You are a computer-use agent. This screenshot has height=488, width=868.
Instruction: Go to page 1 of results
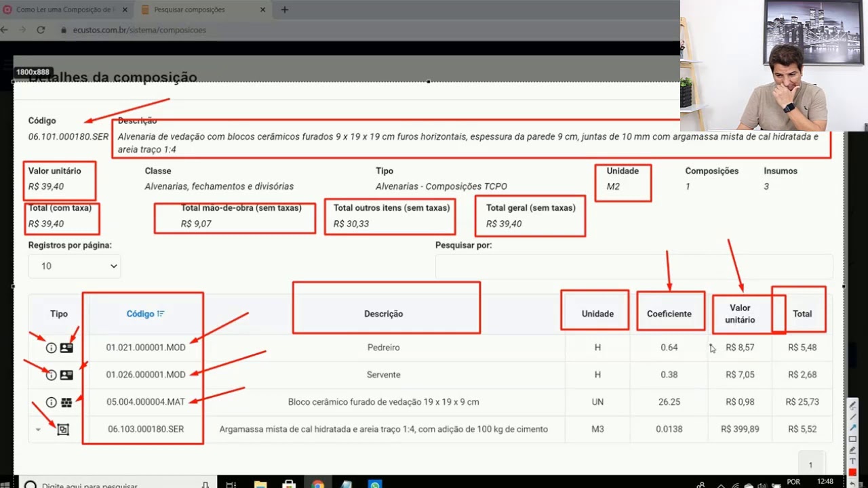pos(810,465)
